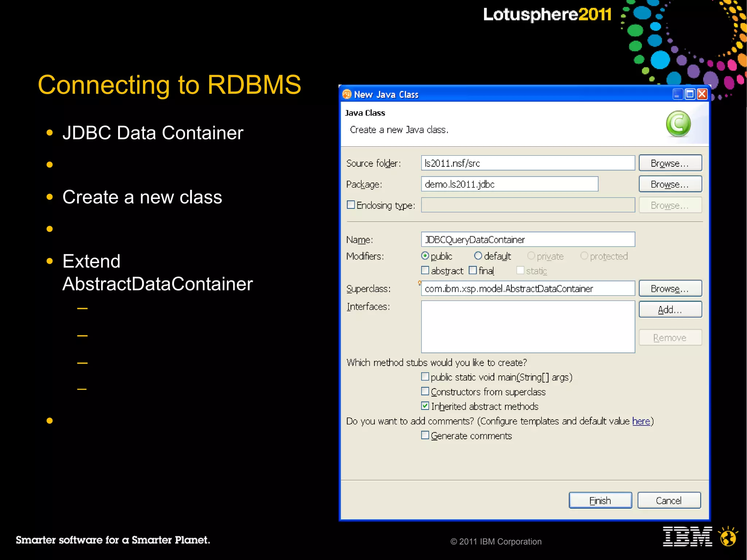
Task: Select the default modifier radio button
Action: pyautogui.click(x=478, y=256)
